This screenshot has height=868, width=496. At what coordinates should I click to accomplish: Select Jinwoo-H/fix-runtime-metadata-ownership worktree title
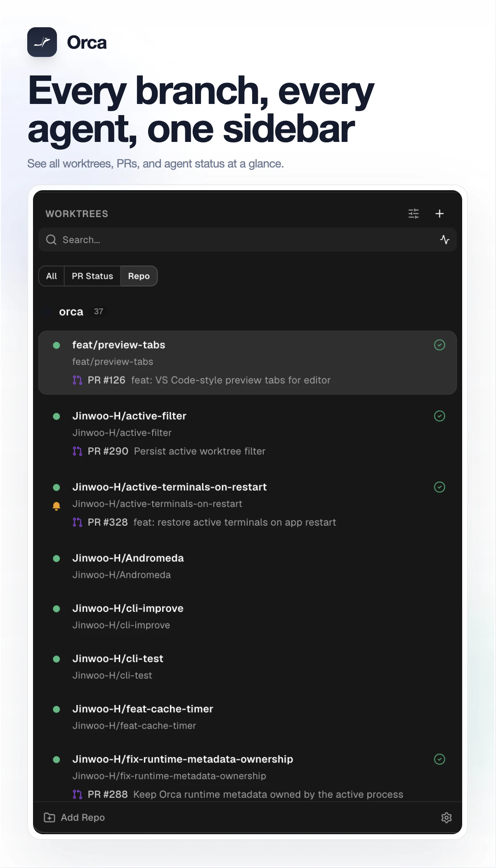tap(183, 759)
